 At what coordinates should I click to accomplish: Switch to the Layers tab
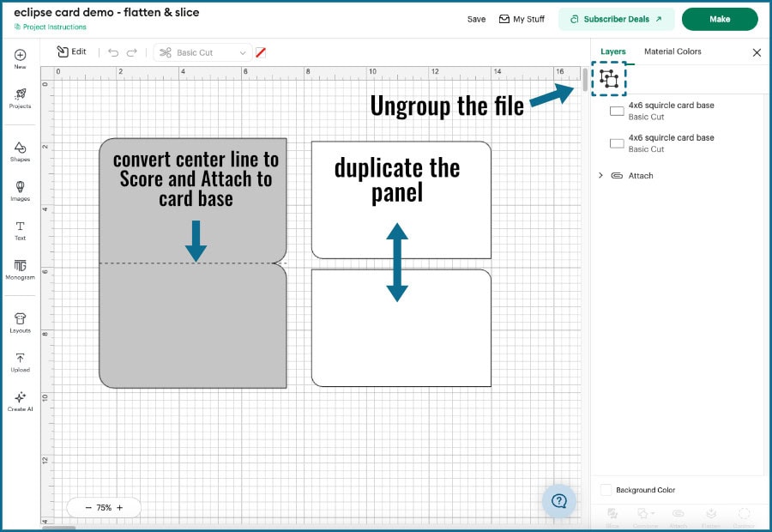pos(613,51)
